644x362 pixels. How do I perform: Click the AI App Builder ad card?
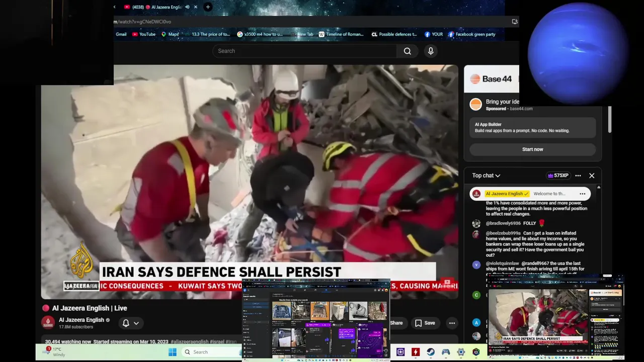tap(532, 127)
